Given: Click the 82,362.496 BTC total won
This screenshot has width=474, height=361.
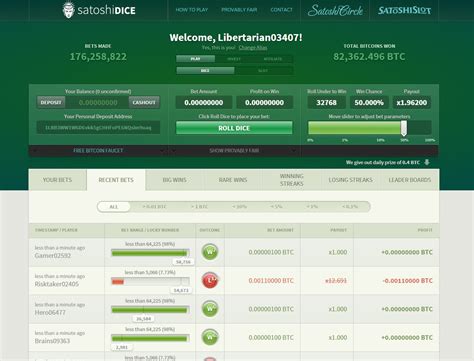Looking at the screenshot, I should point(369,57).
